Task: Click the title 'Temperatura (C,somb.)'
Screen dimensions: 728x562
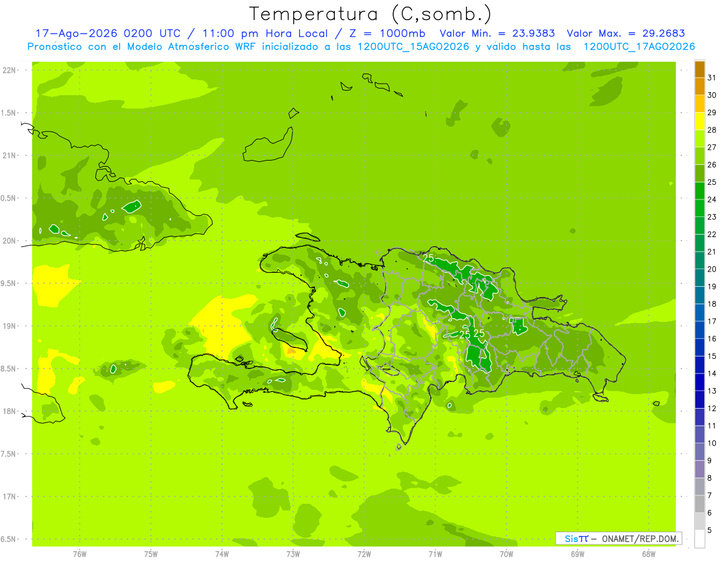Action: (x=371, y=14)
